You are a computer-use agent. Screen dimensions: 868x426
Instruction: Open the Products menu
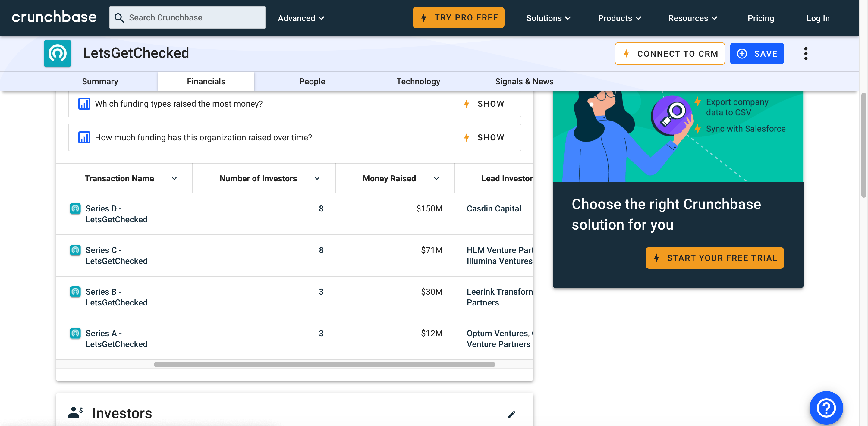click(x=619, y=18)
